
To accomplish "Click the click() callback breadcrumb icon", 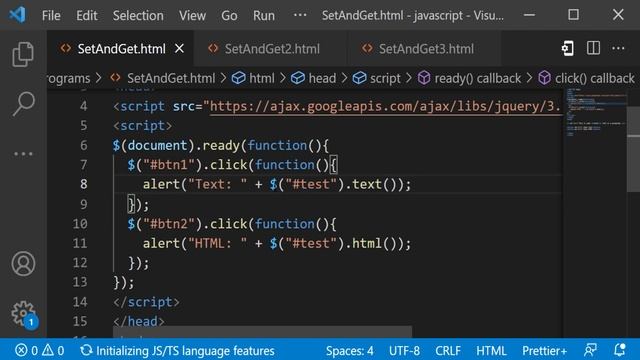I will 544,78.
